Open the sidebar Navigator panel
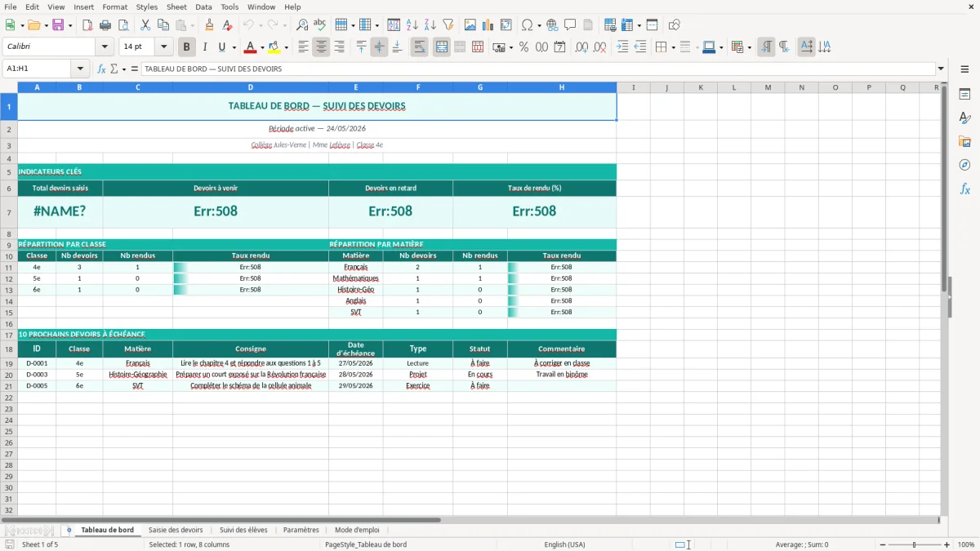980x551 pixels. (964, 165)
